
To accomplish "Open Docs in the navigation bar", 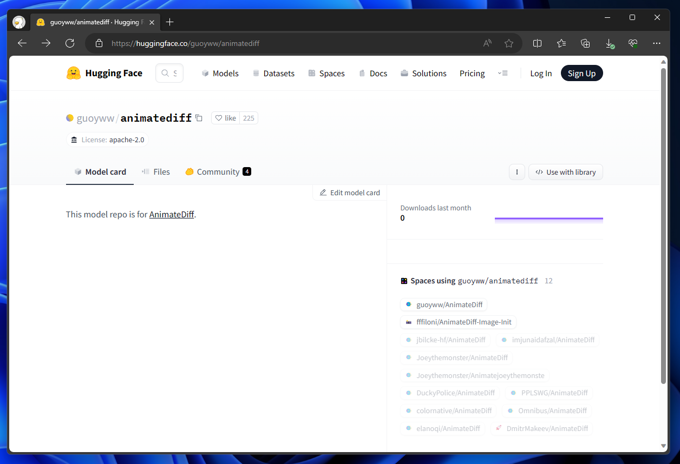I will pos(373,73).
